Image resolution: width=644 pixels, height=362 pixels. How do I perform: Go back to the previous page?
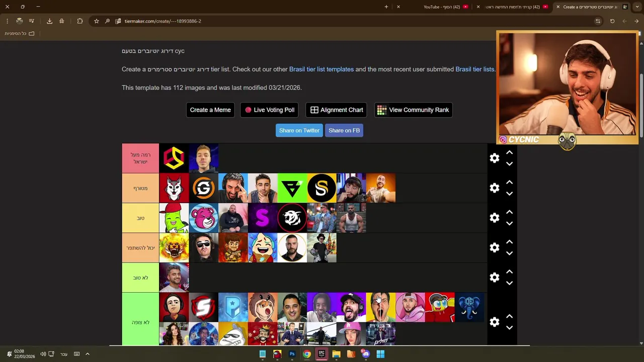pyautogui.click(x=636, y=21)
